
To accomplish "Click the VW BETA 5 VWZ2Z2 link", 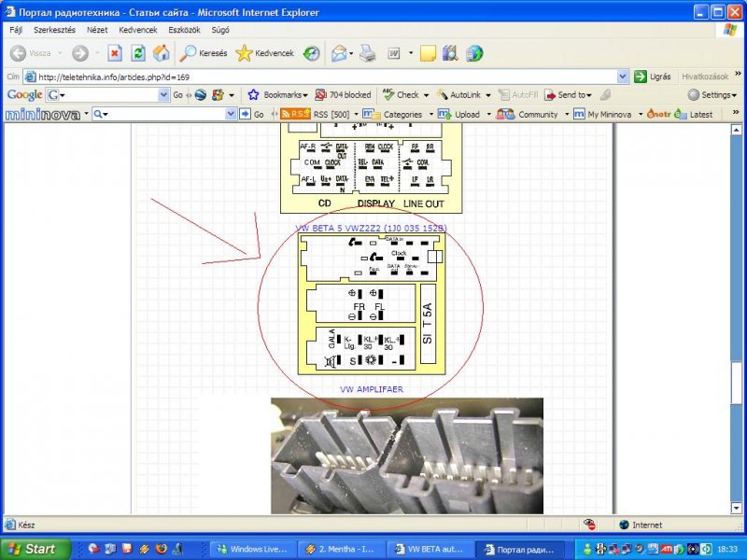I will pyautogui.click(x=371, y=228).
